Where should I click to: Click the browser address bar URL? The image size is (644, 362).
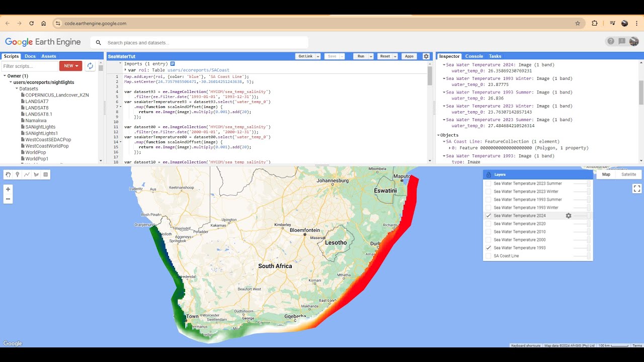click(96, 23)
